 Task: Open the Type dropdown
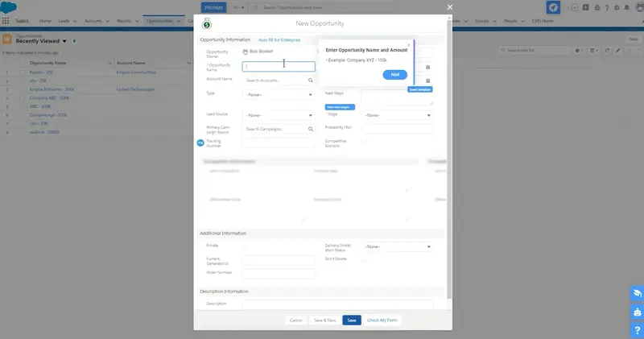tap(279, 94)
